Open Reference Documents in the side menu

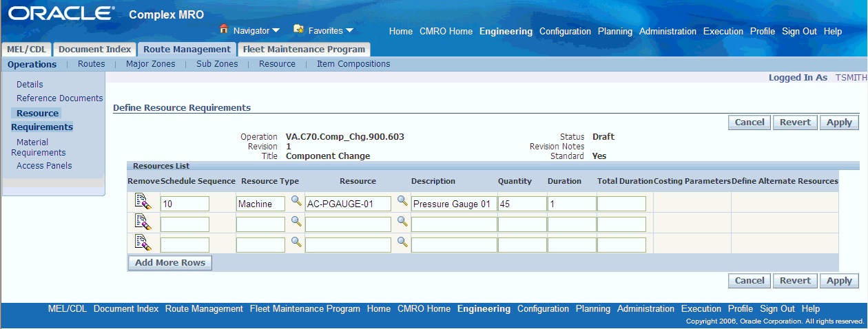click(x=60, y=98)
